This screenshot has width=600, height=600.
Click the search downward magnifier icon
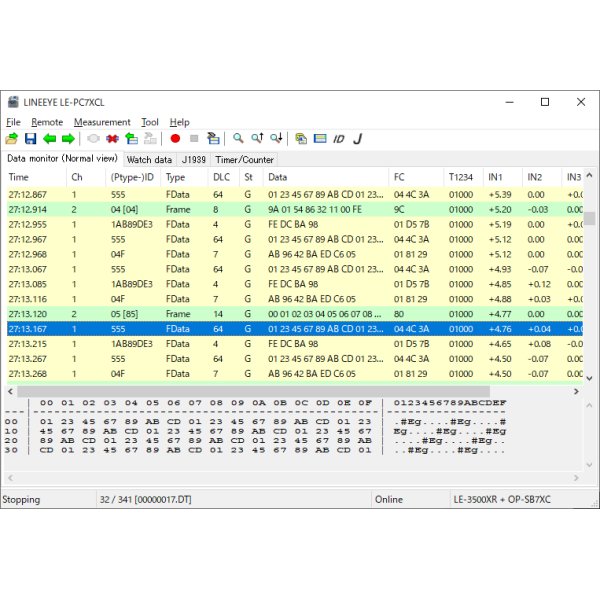(276, 139)
